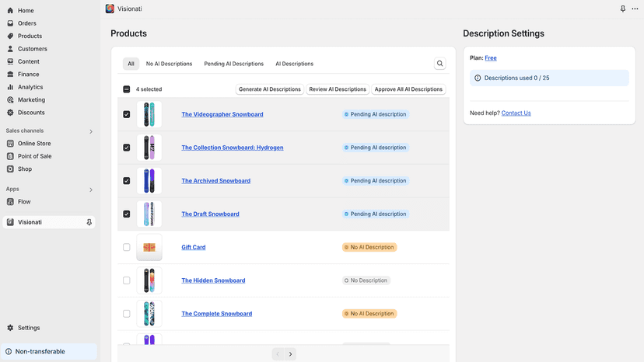644x362 pixels.
Task: Uncheck The Archived Snowboard checkbox
Action: pos(127,181)
